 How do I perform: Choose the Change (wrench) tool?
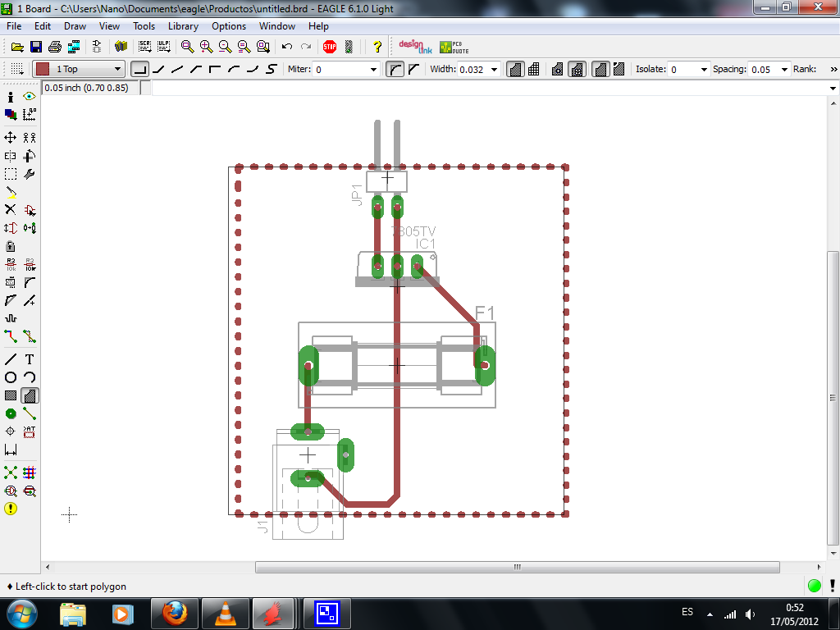tap(30, 174)
